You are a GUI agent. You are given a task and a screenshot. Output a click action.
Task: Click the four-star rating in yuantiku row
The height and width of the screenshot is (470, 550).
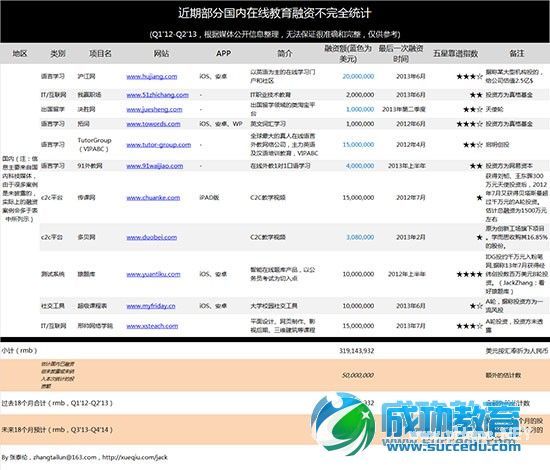(x=469, y=274)
